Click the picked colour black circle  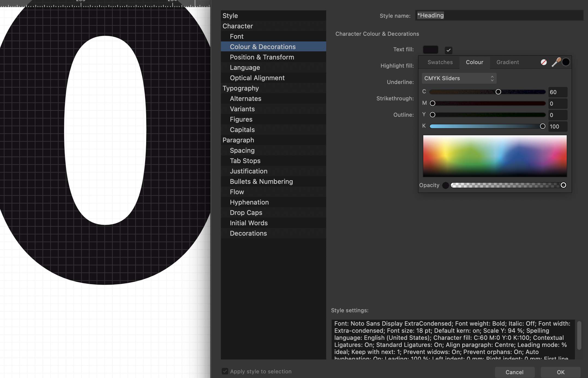click(566, 62)
